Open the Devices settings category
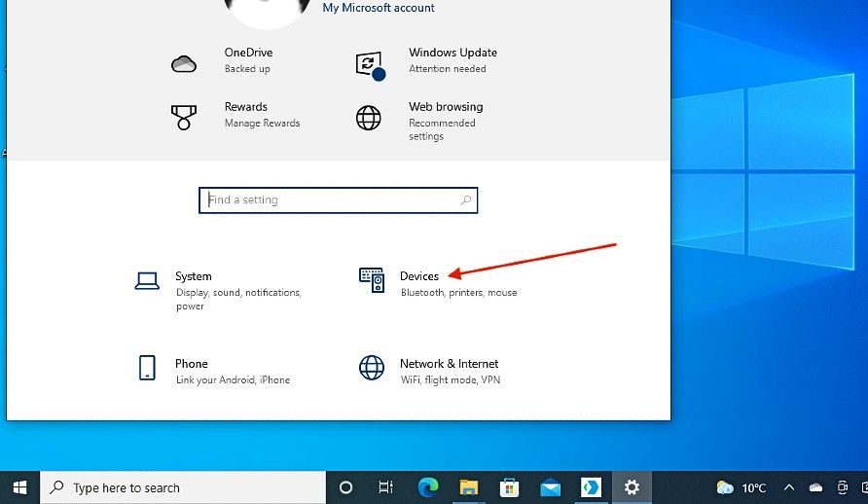The image size is (868, 504). pyautogui.click(x=437, y=283)
